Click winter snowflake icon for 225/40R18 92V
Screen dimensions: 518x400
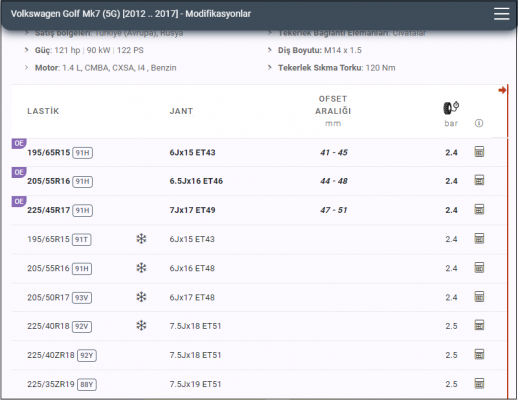[141, 325]
